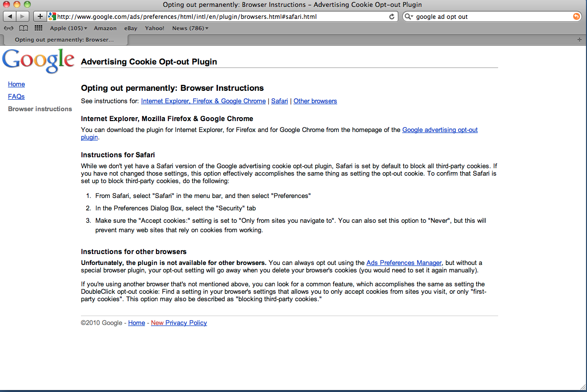Click the Back navigation arrow
This screenshot has height=392, width=587.
tap(10, 17)
